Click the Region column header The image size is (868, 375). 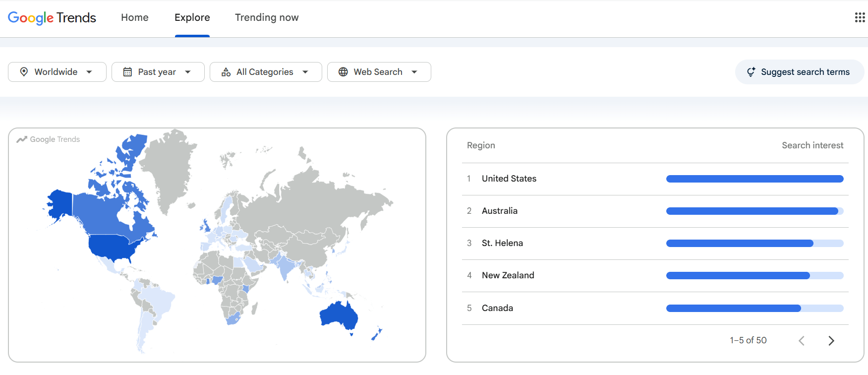(x=481, y=145)
